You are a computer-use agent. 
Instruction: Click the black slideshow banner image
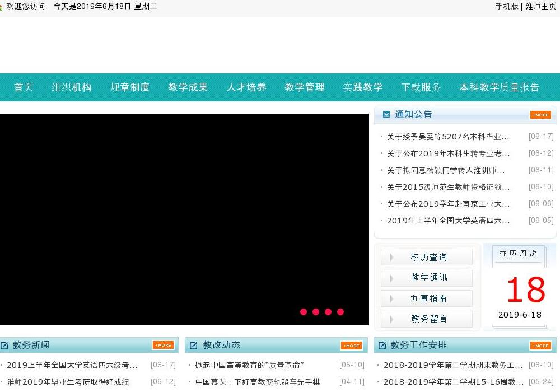(184, 219)
